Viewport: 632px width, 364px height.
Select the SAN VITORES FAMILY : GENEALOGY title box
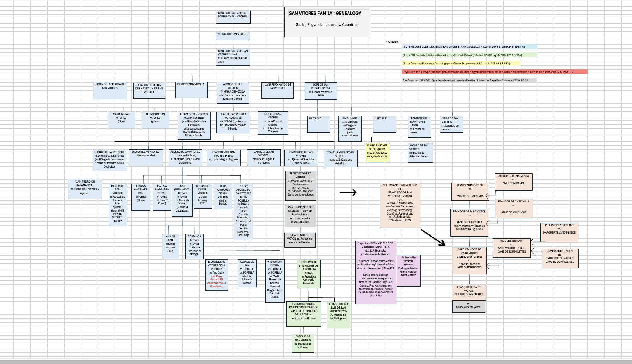(x=327, y=22)
